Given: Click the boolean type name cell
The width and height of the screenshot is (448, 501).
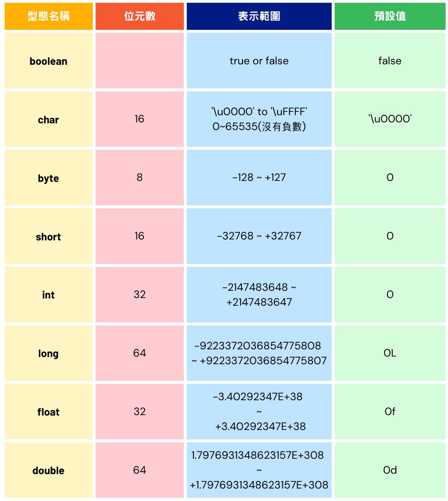Looking at the screenshot, I should click(48, 61).
